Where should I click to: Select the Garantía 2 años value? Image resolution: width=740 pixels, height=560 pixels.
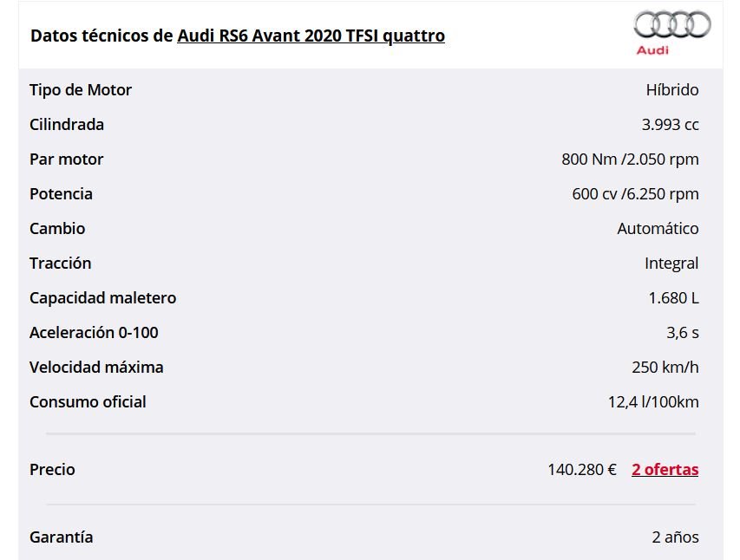pyautogui.click(x=675, y=537)
